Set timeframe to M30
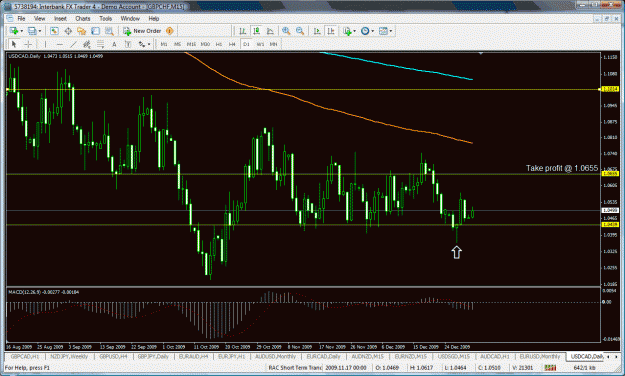The width and height of the screenshot is (625, 376). pyautogui.click(x=205, y=44)
